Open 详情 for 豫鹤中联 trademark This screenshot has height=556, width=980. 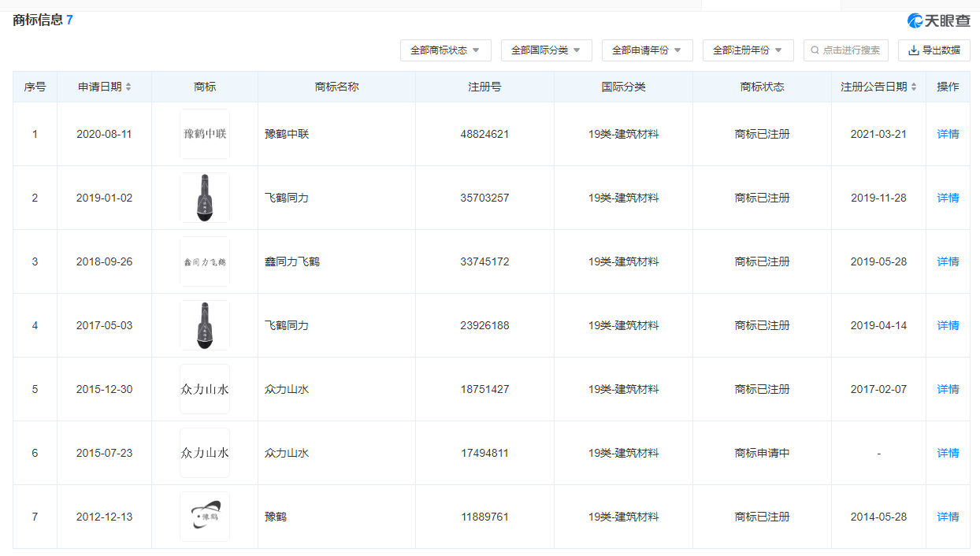coord(948,134)
